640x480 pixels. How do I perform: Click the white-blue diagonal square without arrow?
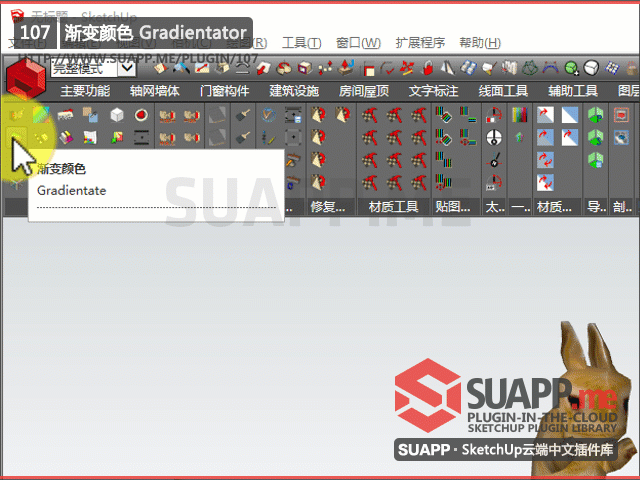569,115
